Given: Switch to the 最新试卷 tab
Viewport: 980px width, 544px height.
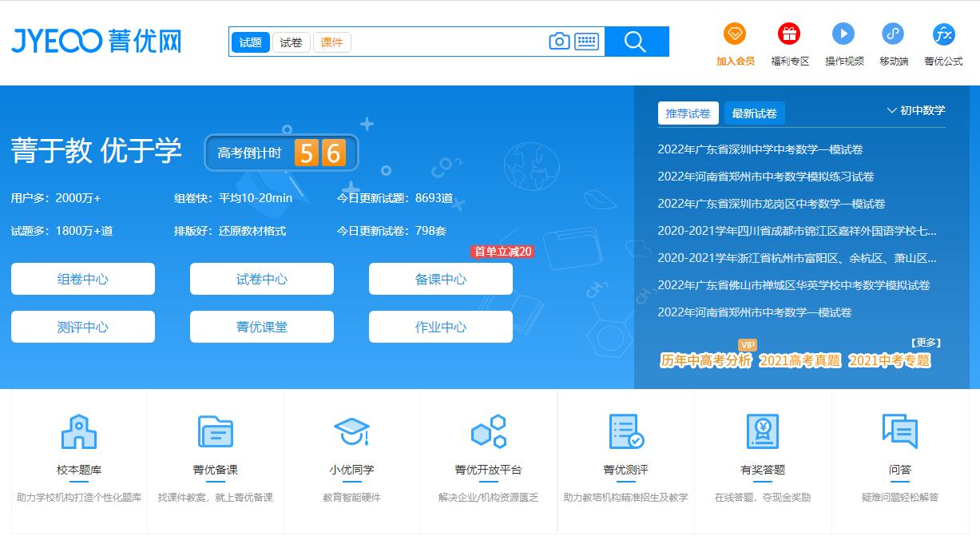Looking at the screenshot, I should [x=754, y=113].
